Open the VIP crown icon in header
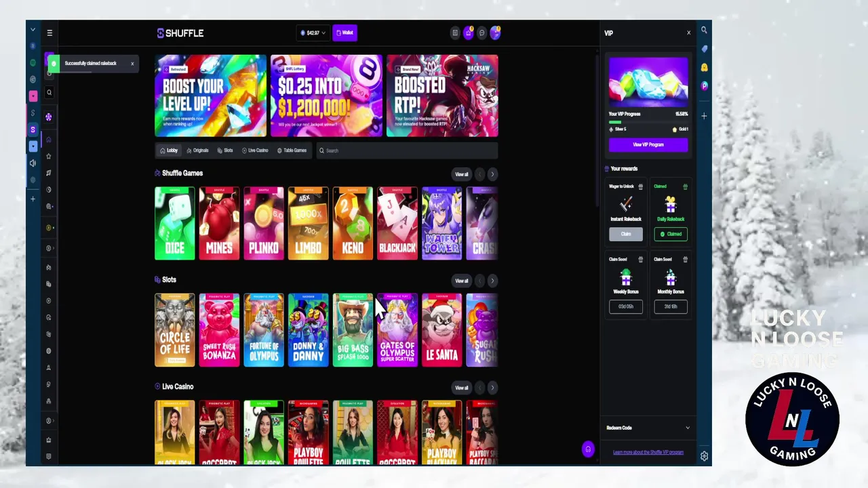 tap(469, 33)
